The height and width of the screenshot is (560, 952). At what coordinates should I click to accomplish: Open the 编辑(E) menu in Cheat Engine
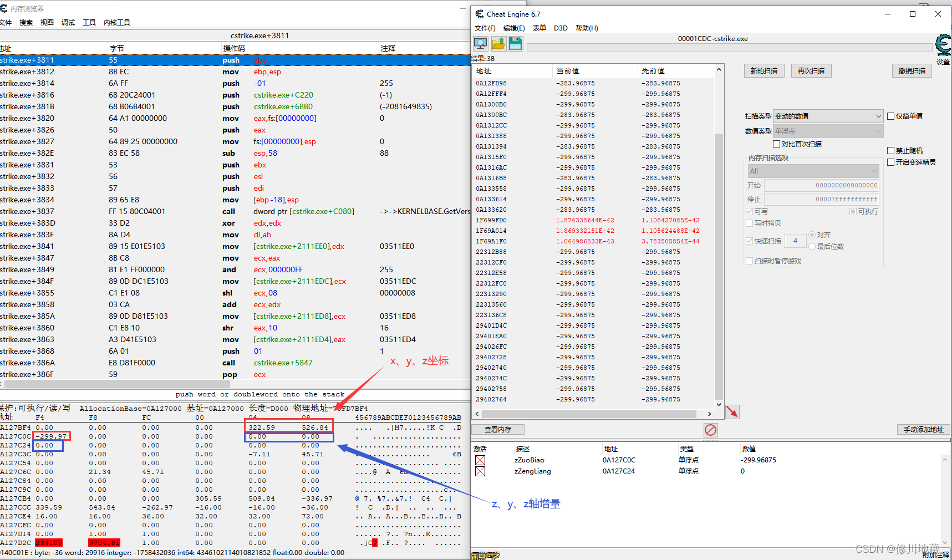(x=514, y=28)
